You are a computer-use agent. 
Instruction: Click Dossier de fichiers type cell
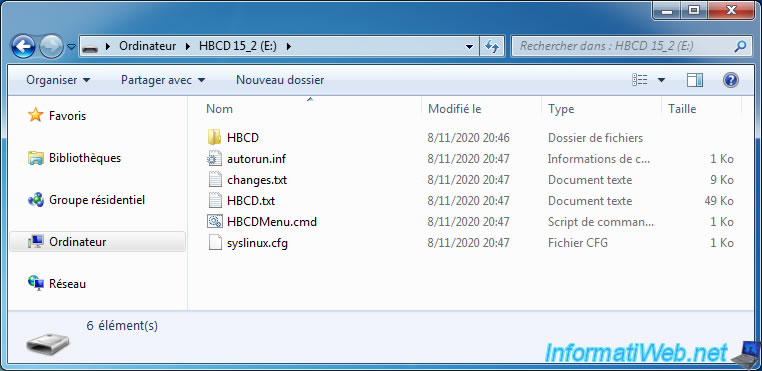coord(595,138)
